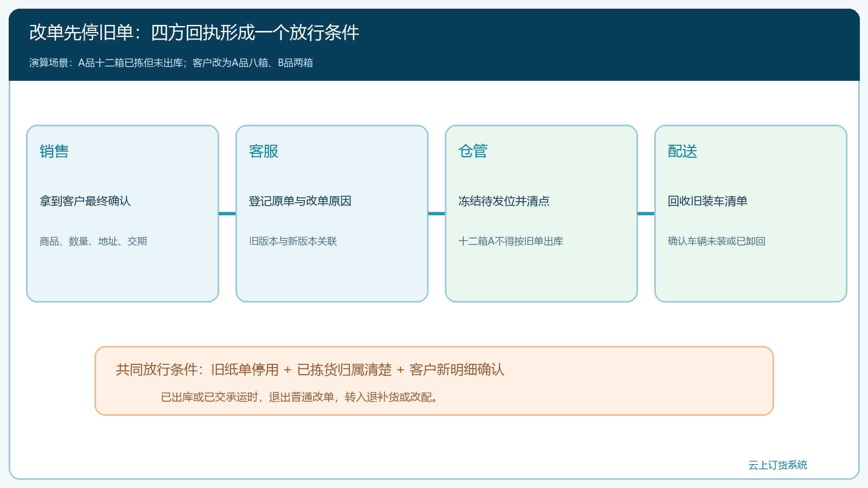Viewport: 868px width, 488px height.
Task: Click the slide title 改单先停旧单
Action: tap(194, 33)
